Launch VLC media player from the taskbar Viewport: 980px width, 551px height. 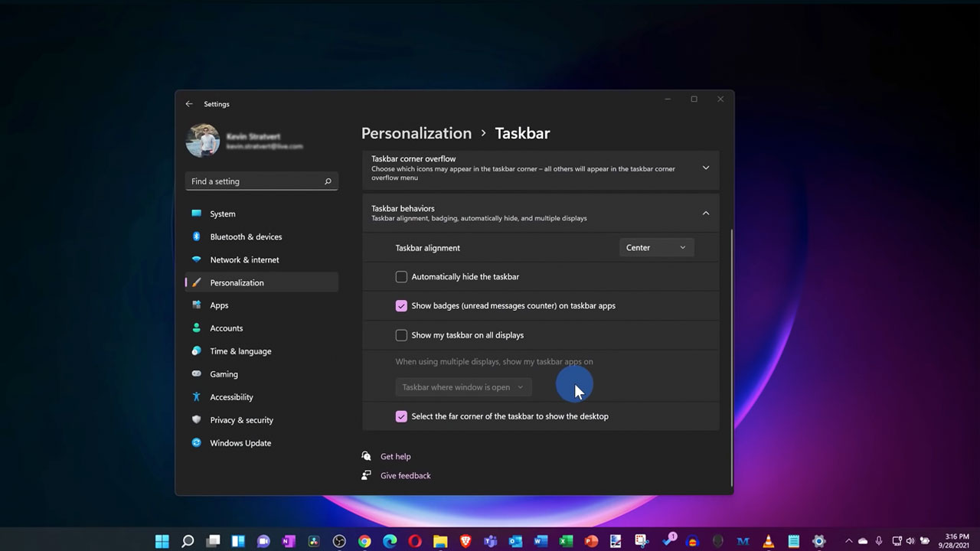coord(768,541)
